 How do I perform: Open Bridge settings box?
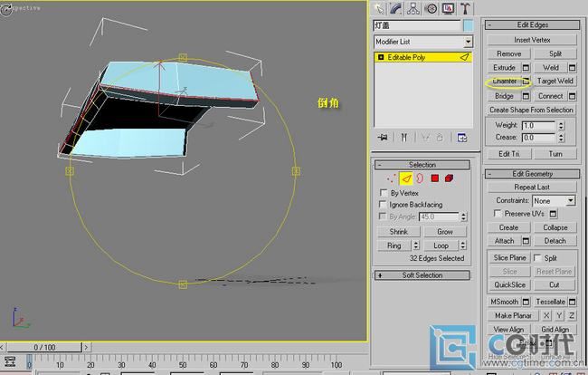pyautogui.click(x=526, y=96)
